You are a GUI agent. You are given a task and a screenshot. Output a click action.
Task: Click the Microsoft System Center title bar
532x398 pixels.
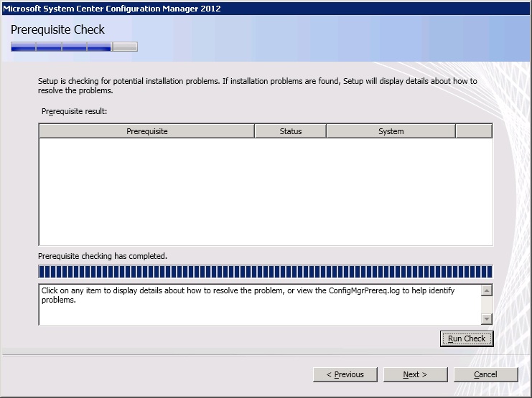tap(266, 9)
